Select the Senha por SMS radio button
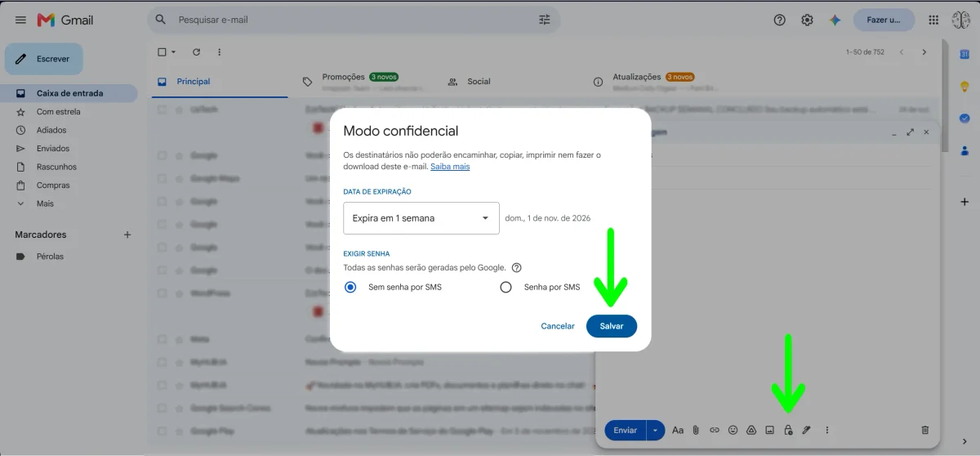The width and height of the screenshot is (980, 456). [506, 287]
